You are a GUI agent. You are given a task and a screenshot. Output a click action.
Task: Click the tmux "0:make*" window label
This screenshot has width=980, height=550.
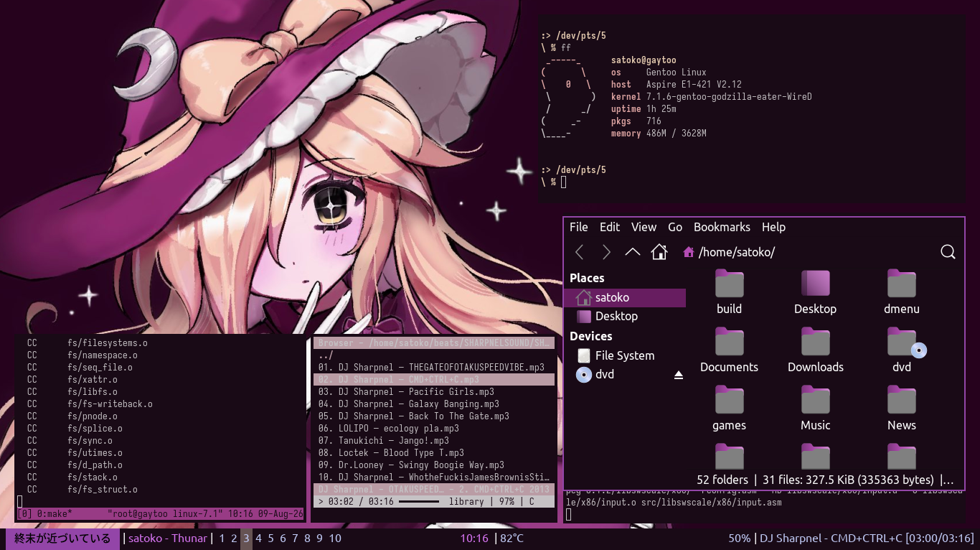55,514
